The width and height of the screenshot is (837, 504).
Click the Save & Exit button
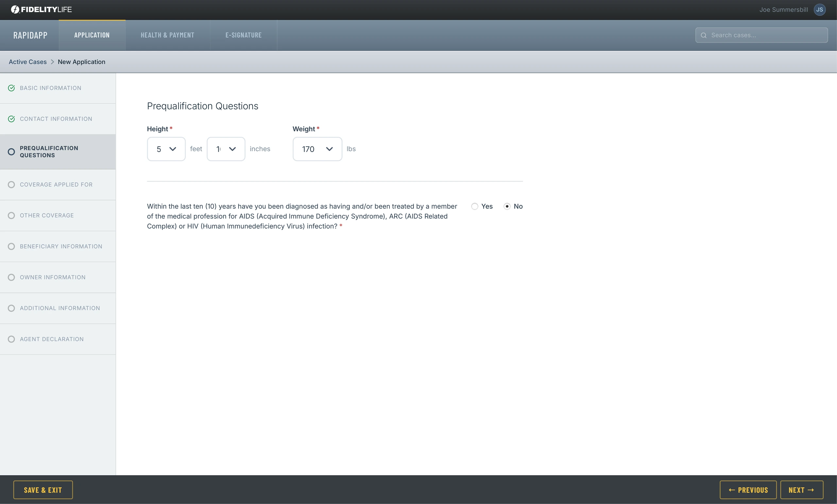43,490
